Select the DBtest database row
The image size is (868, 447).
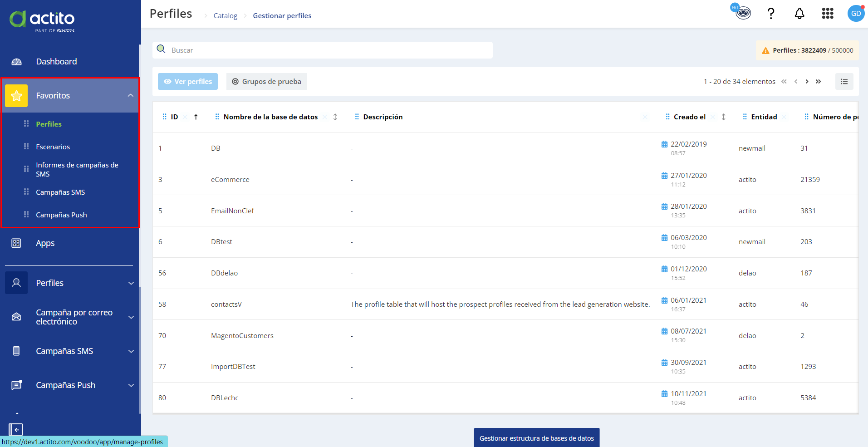click(x=505, y=242)
